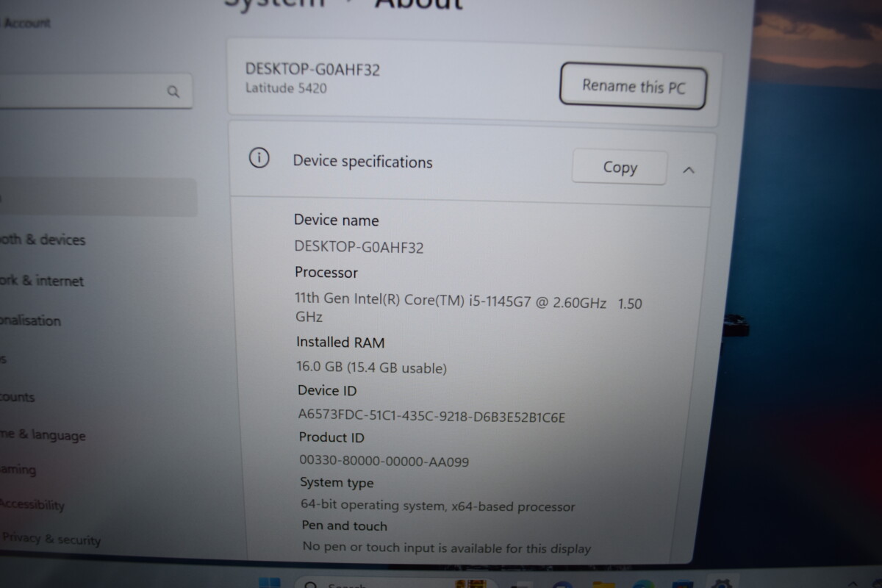
Task: Click the info icon beside Device specifications
Action: click(259, 158)
